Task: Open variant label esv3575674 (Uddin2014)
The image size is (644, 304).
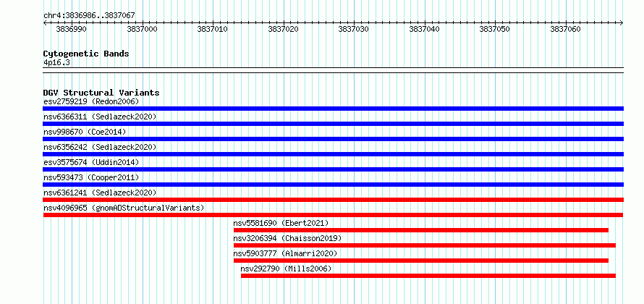Action: point(91,162)
